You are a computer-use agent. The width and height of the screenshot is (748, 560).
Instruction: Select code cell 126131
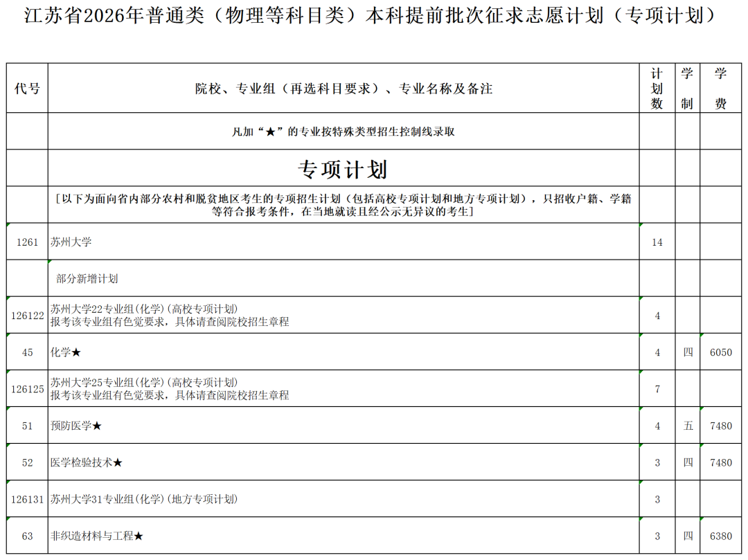tap(27, 498)
